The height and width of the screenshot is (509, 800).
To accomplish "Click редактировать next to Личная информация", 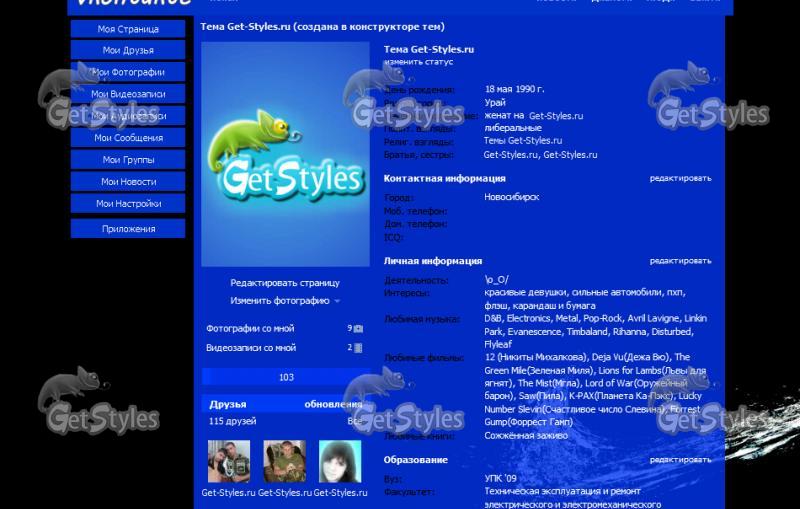I will coord(680,261).
